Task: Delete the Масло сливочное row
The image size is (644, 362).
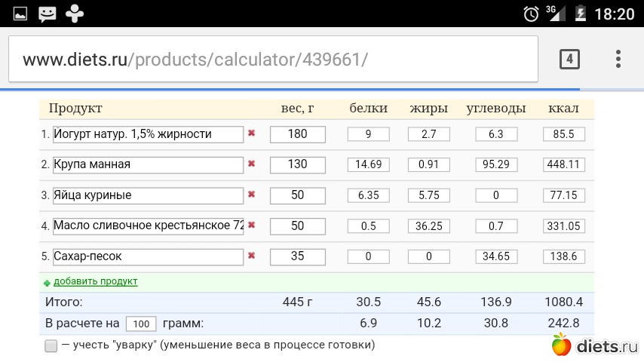Action: click(252, 225)
